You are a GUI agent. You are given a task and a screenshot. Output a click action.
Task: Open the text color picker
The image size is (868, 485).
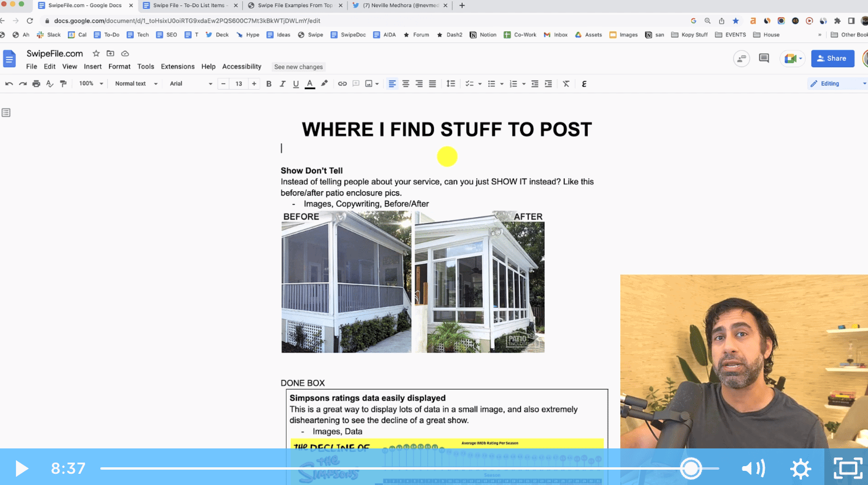(310, 84)
